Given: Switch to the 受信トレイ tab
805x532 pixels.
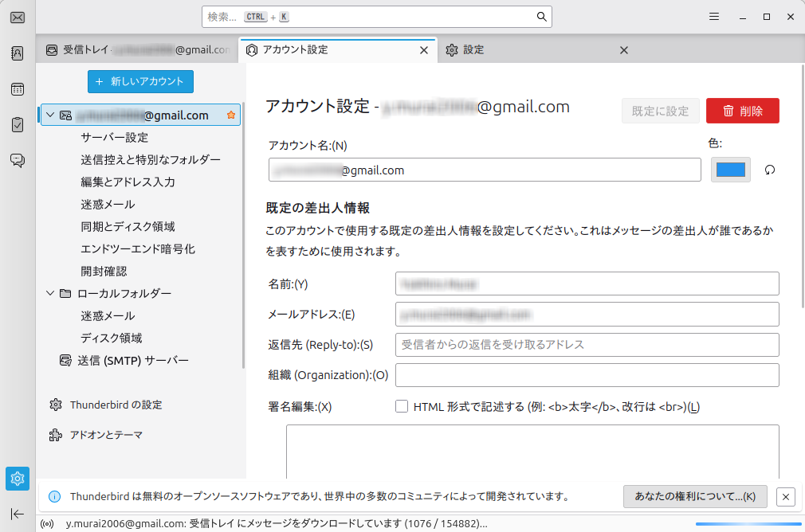Looking at the screenshot, I should tap(135, 50).
